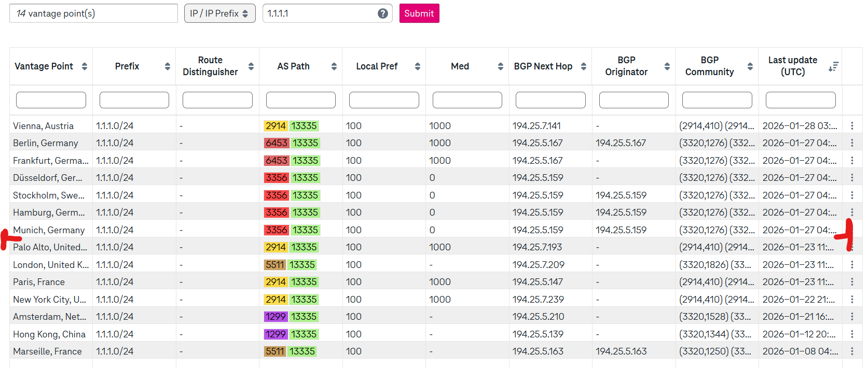Viewport: 868px width, 368px height.
Task: Open row menu for Vienna, Austria
Action: coord(852,126)
